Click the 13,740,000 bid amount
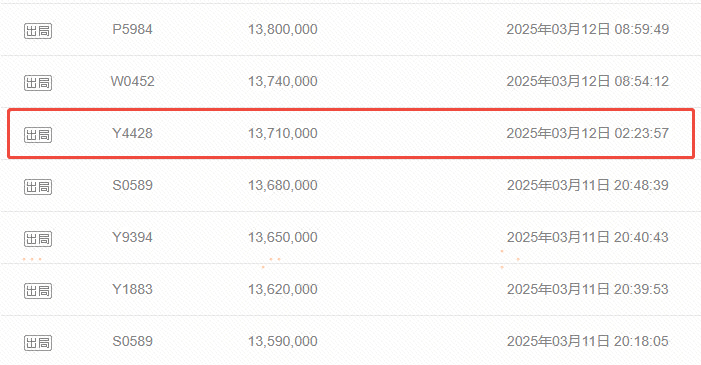Screen dimensions: 701x365 point(283,81)
